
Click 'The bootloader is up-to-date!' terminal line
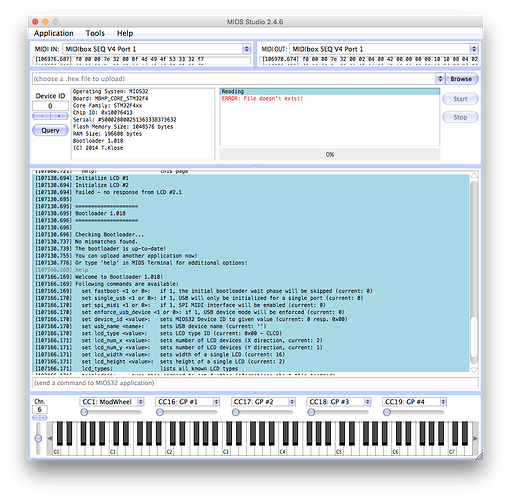tap(120, 249)
